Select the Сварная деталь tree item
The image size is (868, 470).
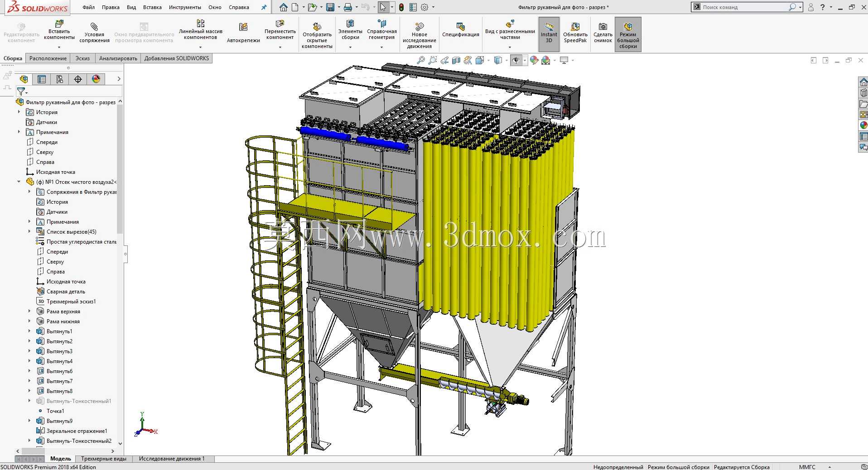click(66, 292)
